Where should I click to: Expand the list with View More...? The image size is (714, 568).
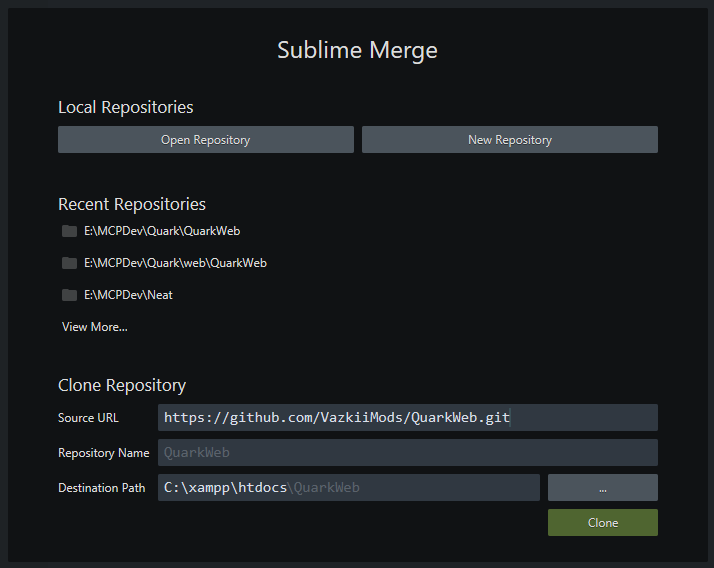click(95, 327)
